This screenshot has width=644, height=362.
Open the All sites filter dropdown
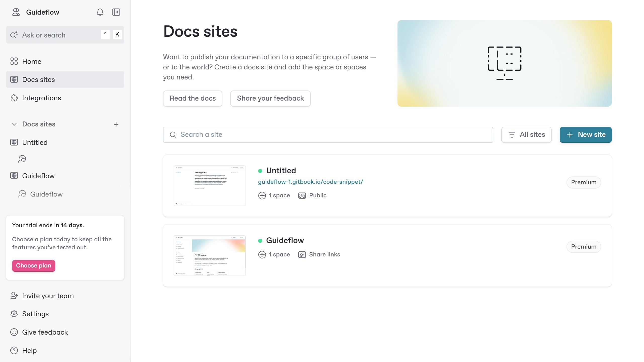click(526, 134)
